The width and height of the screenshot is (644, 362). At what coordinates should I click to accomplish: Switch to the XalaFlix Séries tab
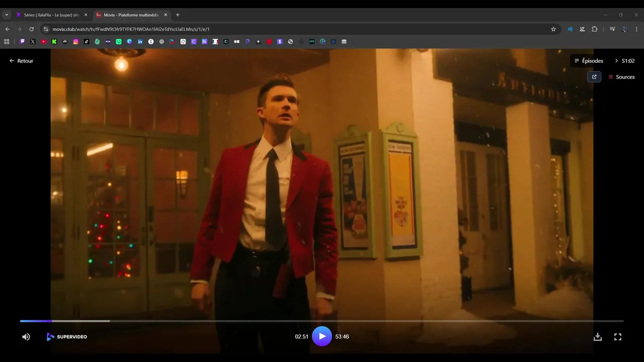pos(51,15)
